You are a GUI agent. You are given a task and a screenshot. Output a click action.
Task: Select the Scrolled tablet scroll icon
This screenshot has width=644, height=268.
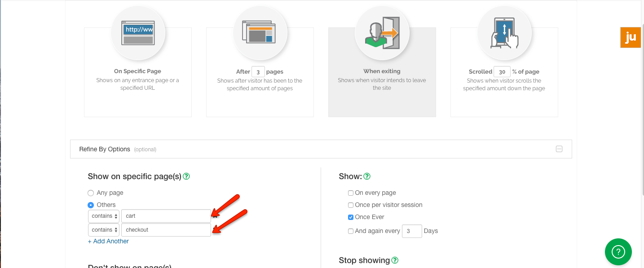pos(504,33)
